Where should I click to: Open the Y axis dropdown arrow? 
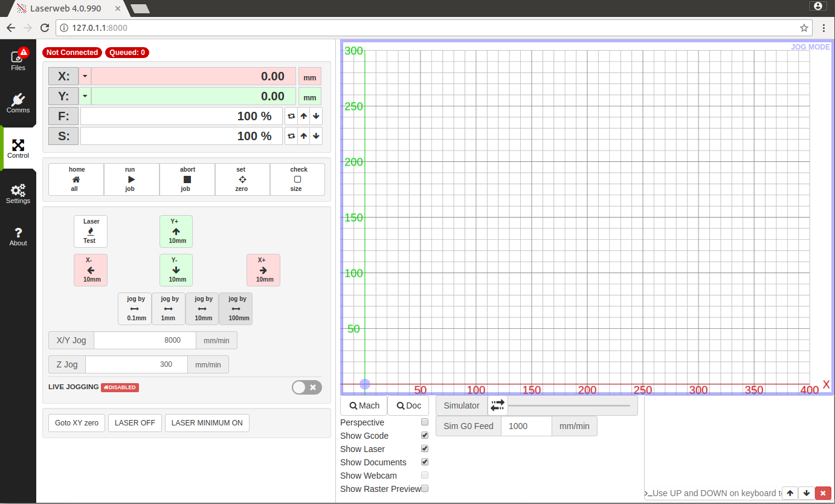[85, 96]
